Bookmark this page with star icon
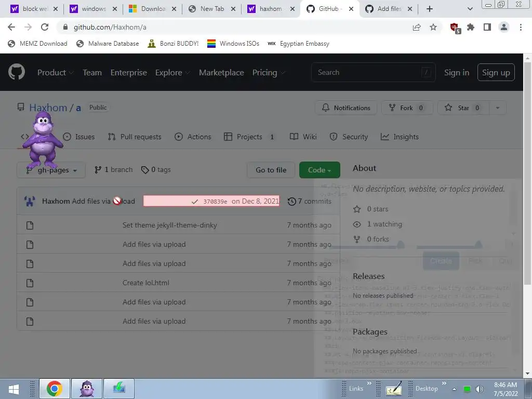This screenshot has height=399, width=532. point(433,27)
